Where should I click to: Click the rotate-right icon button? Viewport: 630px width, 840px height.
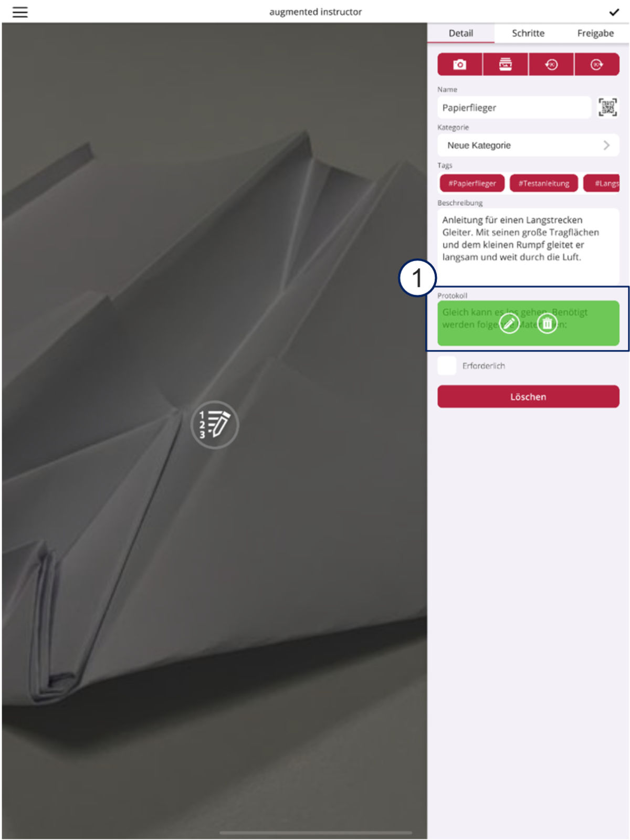597,64
